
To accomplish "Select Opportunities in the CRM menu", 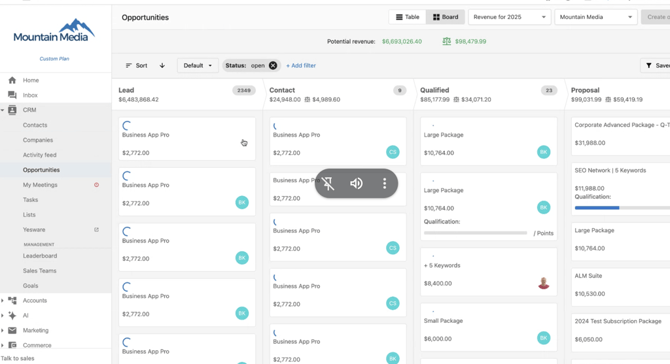I will pyautogui.click(x=41, y=170).
